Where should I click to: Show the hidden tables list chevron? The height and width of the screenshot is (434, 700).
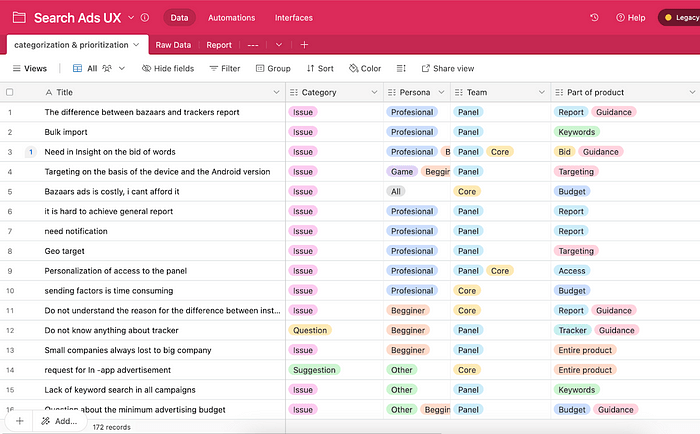(279, 45)
